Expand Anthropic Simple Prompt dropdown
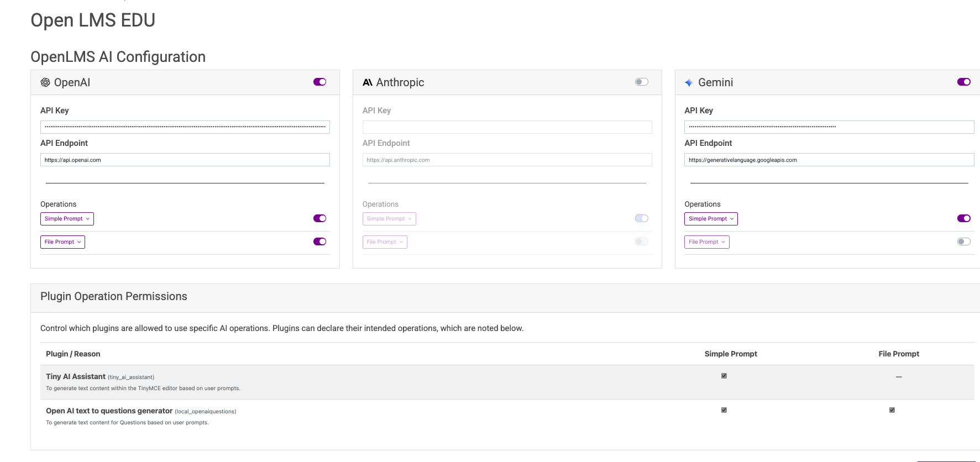This screenshot has width=980, height=462. [x=389, y=219]
